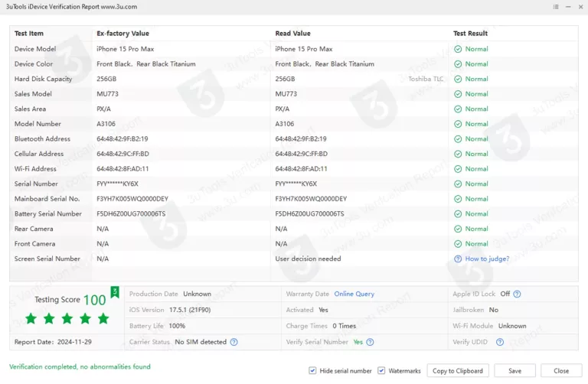Viewport: 588px width, 384px height.
Task: Click Copy to Clipboard button
Action: pyautogui.click(x=457, y=371)
